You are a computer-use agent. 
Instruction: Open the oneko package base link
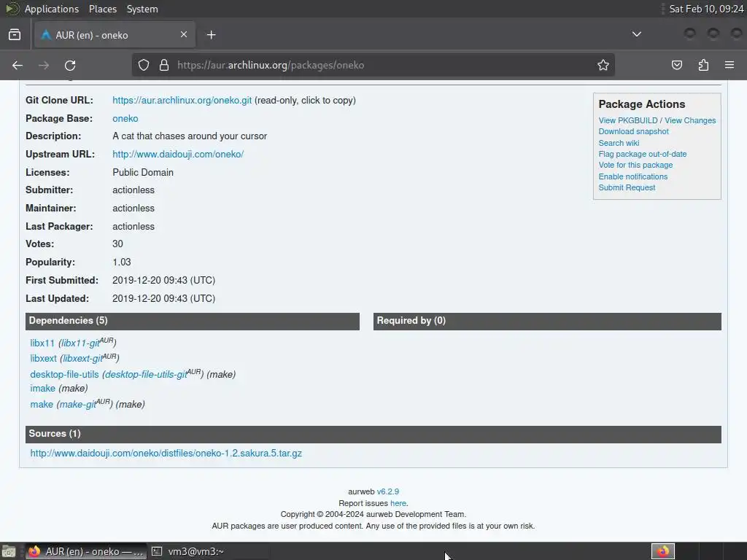[125, 119]
